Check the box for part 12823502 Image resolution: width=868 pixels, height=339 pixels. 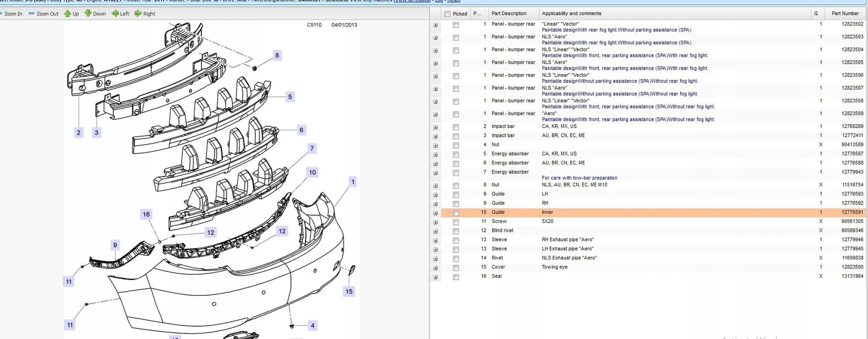[456, 25]
